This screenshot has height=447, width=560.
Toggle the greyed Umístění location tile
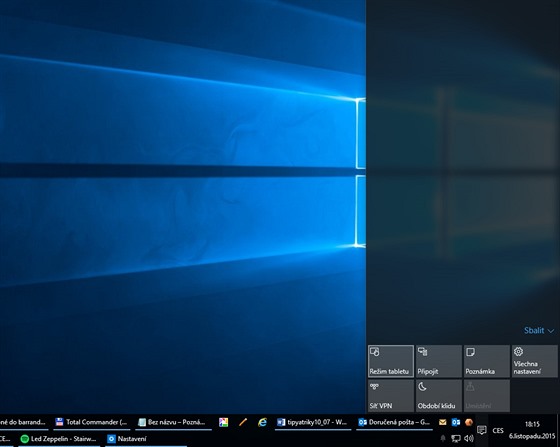click(486, 396)
